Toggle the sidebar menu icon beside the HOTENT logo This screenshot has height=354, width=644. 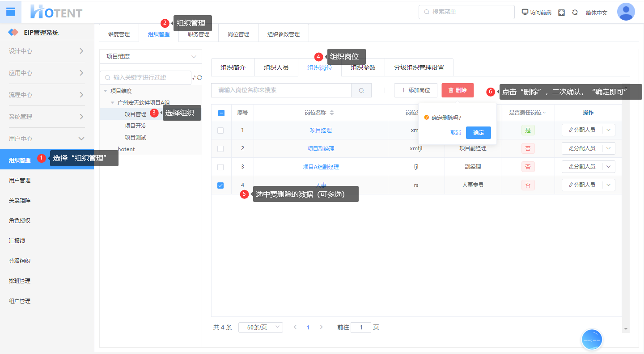(10, 12)
